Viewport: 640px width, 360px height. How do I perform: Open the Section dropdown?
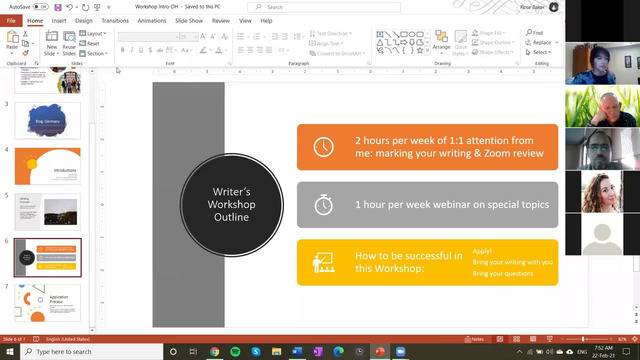click(x=94, y=53)
